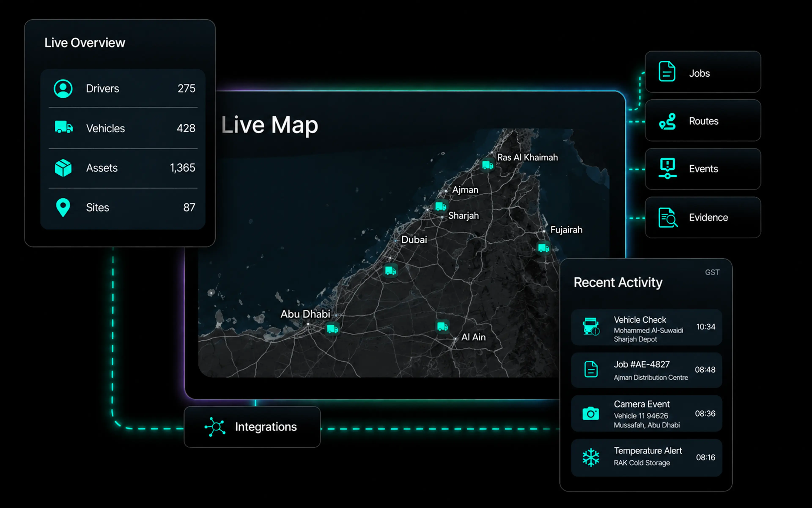Click the Live Map title
Screen dimensions: 812x508
click(x=269, y=125)
